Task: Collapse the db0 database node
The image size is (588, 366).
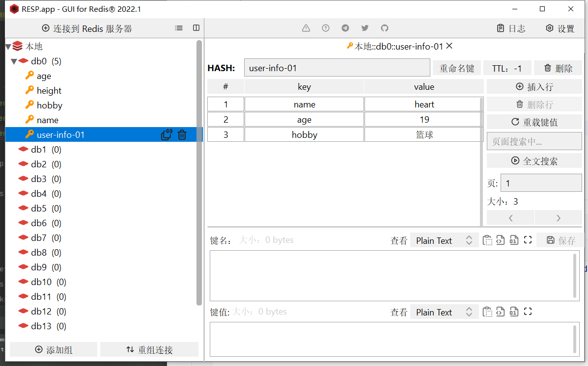Action: pos(14,61)
